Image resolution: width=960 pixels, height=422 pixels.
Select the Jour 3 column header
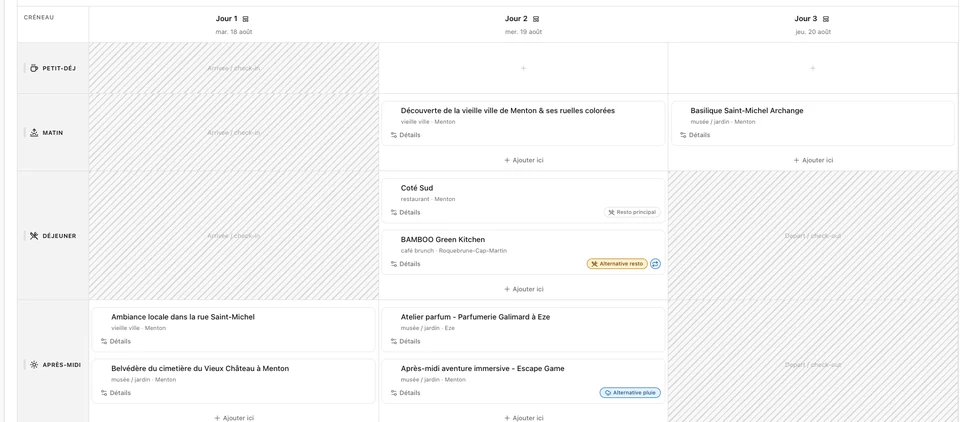[813, 24]
